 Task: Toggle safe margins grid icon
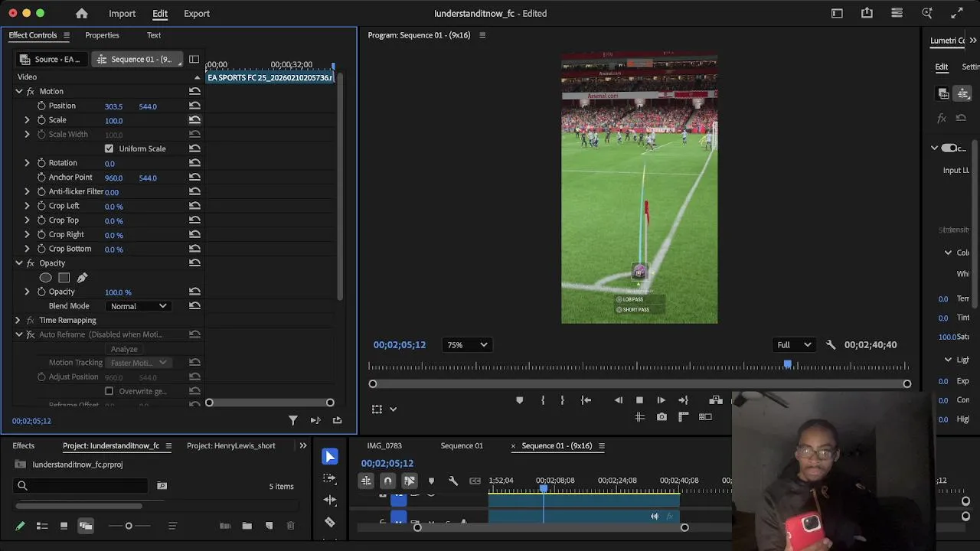pyautogui.click(x=639, y=417)
